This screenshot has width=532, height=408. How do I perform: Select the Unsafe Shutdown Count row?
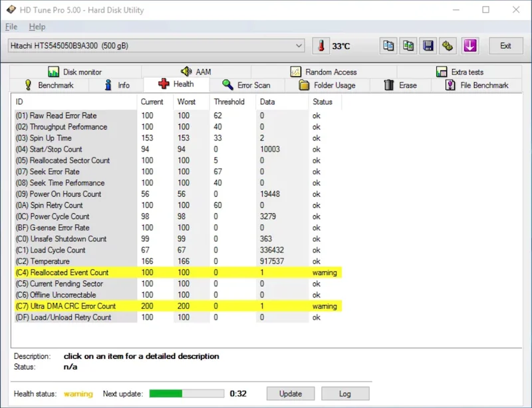click(178, 239)
